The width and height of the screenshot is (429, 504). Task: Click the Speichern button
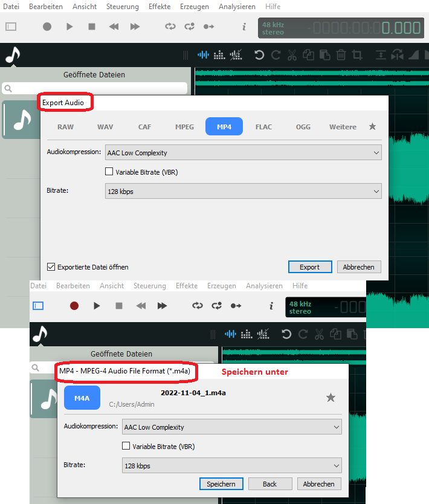click(221, 483)
